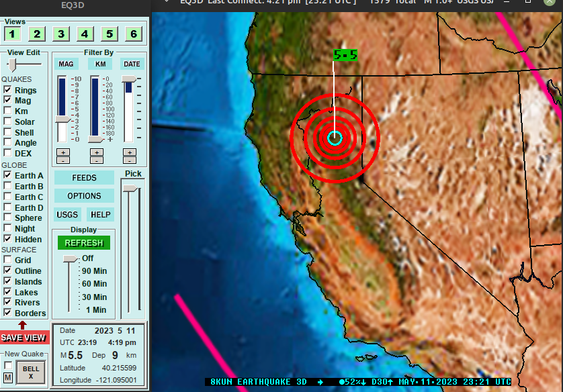Click the 8KUN EARTHQUAKE 3D status bar
563x392 pixels.
pyautogui.click(x=358, y=382)
